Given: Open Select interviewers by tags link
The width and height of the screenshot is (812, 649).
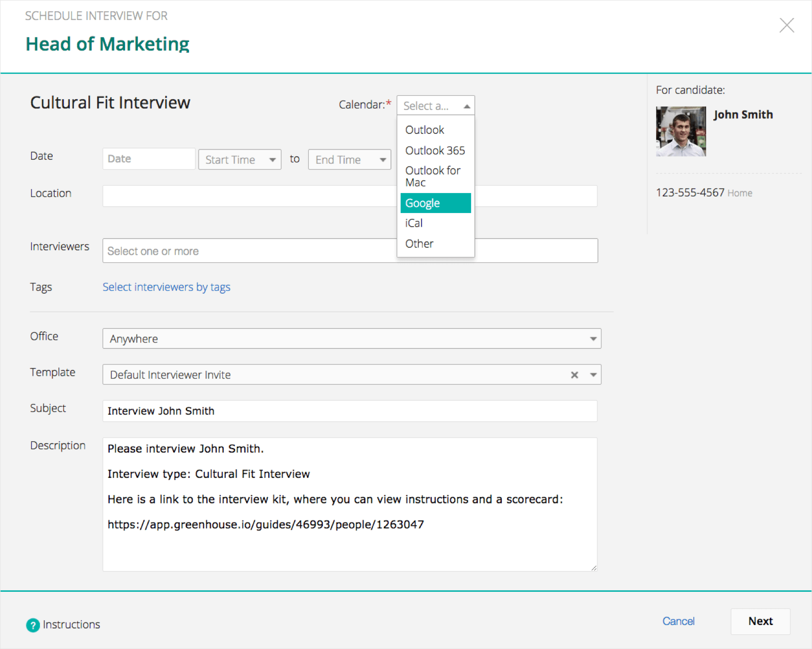Looking at the screenshot, I should coord(166,287).
